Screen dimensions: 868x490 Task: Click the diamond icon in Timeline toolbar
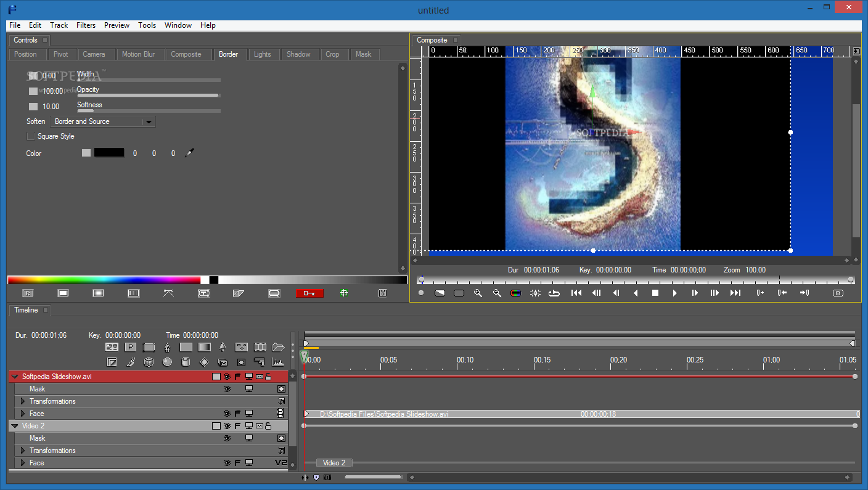[x=204, y=362]
